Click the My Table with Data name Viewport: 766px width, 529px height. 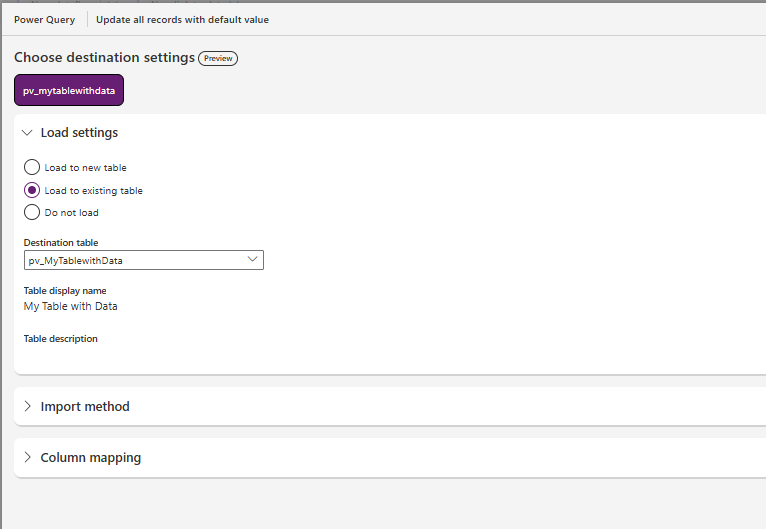tap(70, 306)
